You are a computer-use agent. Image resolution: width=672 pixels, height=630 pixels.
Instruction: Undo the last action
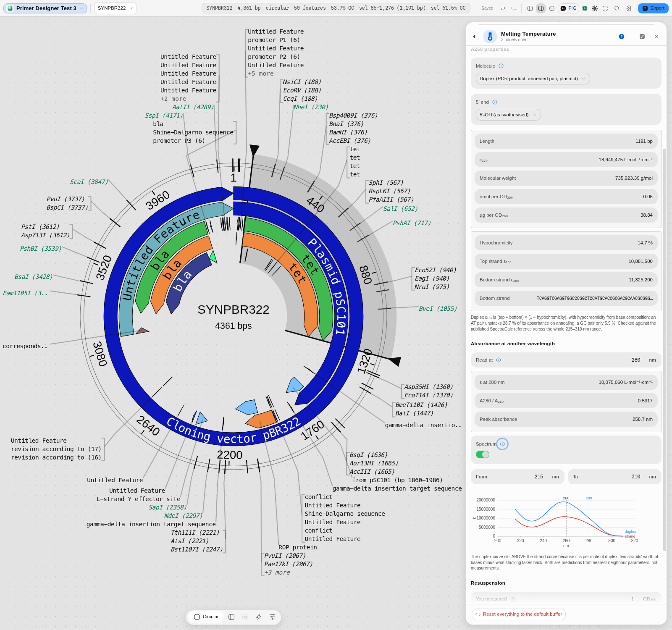(x=503, y=8)
